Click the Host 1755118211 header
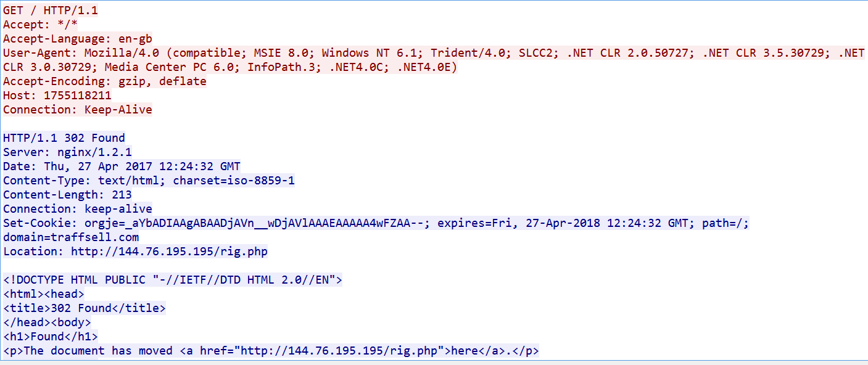Screen dimensions: 868x365 click(x=57, y=96)
